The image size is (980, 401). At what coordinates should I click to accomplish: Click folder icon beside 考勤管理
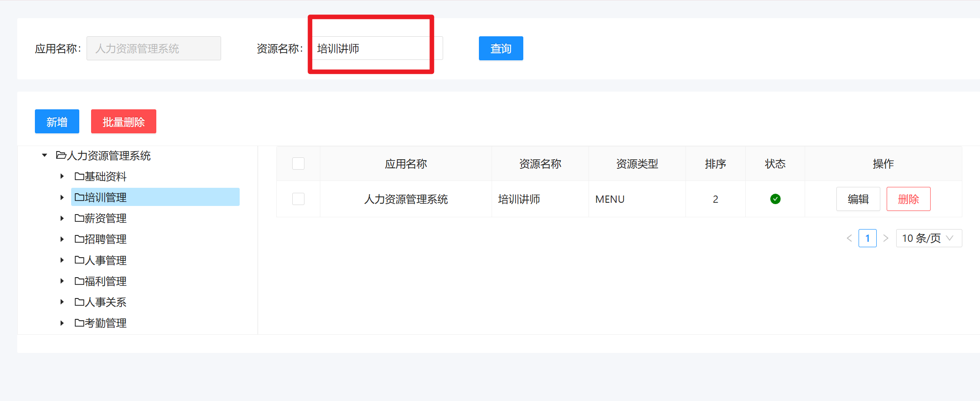pos(79,323)
